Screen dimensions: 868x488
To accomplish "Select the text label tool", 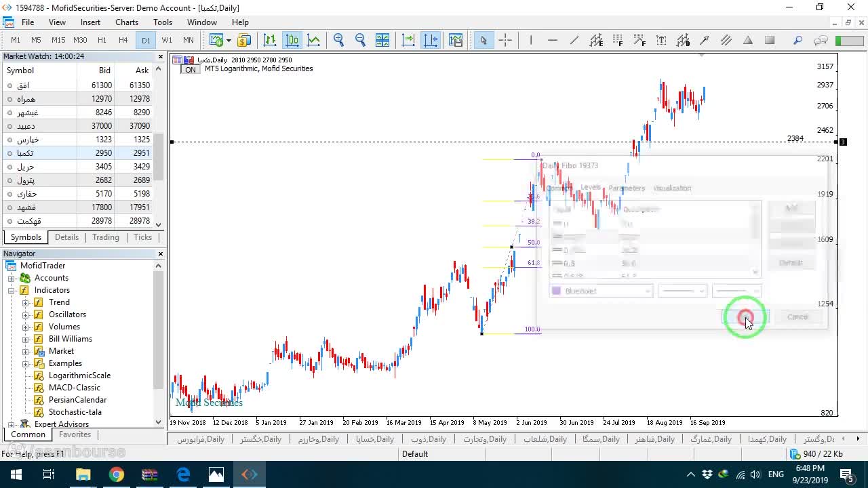I will pyautogui.click(x=661, y=40).
